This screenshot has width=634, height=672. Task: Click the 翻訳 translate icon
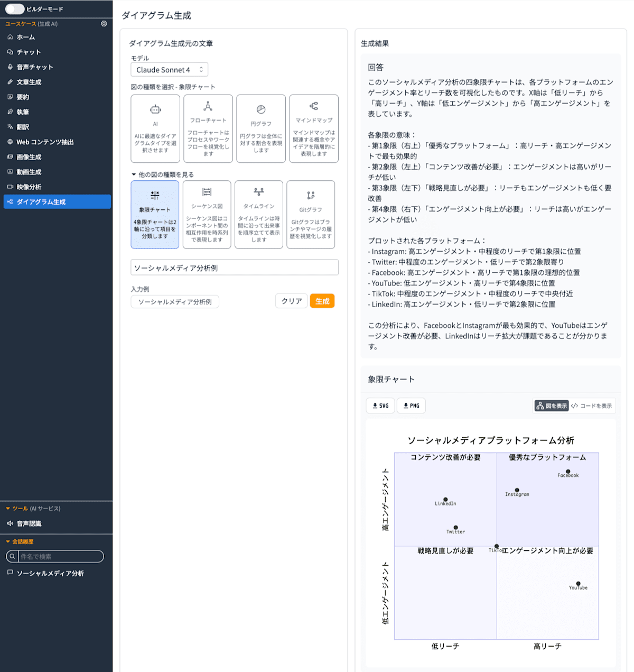10,127
